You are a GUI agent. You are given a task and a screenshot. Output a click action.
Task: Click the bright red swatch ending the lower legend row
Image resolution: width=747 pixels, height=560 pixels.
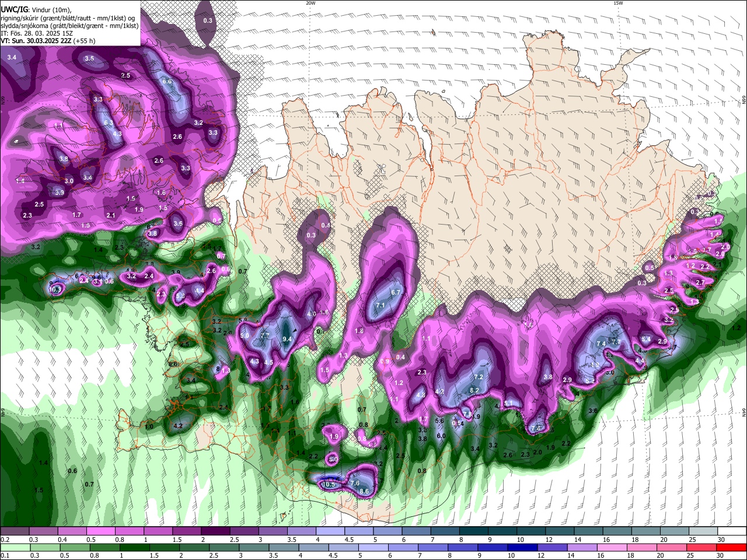tap(731, 548)
